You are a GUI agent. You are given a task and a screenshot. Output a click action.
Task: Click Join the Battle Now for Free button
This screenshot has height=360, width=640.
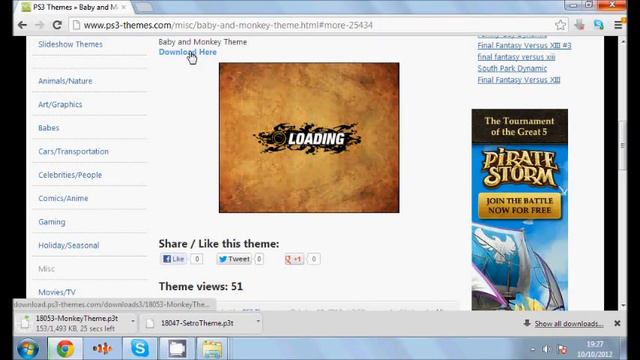click(x=520, y=206)
